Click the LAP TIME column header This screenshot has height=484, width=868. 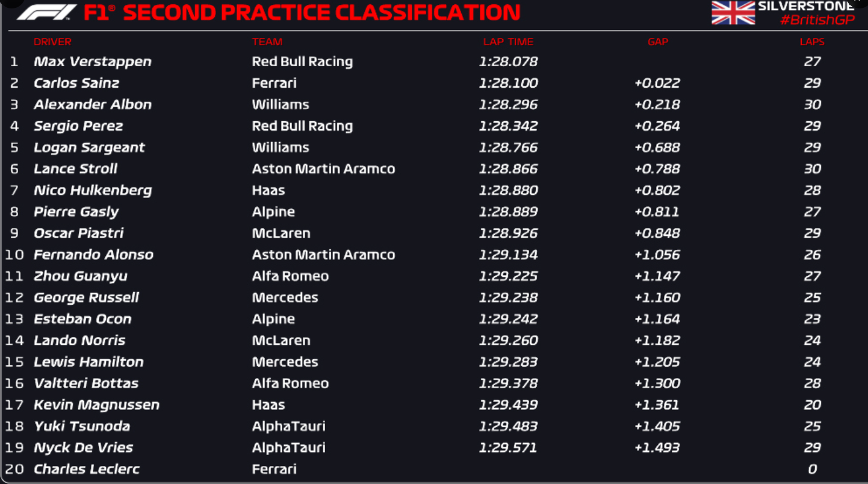[x=508, y=42]
